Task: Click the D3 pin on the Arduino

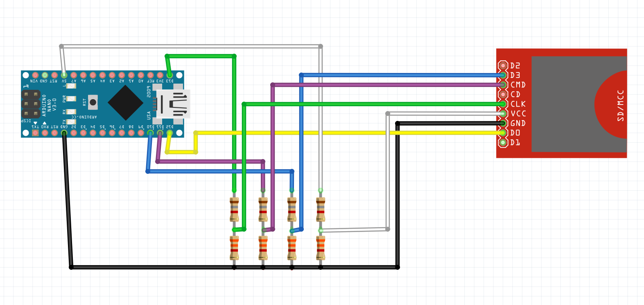Action: (x=83, y=133)
